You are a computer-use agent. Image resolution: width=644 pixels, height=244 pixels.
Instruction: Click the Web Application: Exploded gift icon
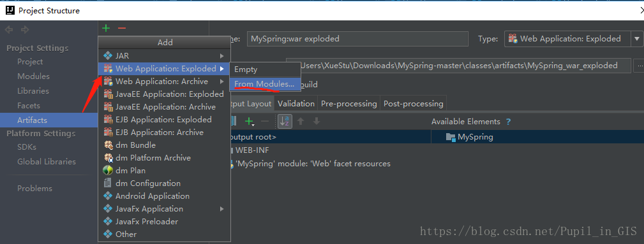tap(108, 68)
